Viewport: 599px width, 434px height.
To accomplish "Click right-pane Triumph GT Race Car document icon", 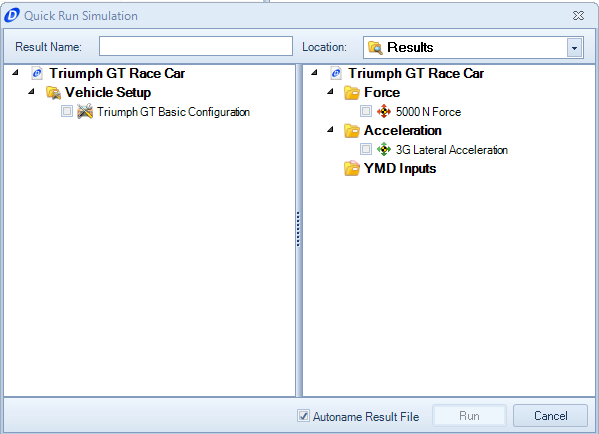I will pyautogui.click(x=336, y=73).
